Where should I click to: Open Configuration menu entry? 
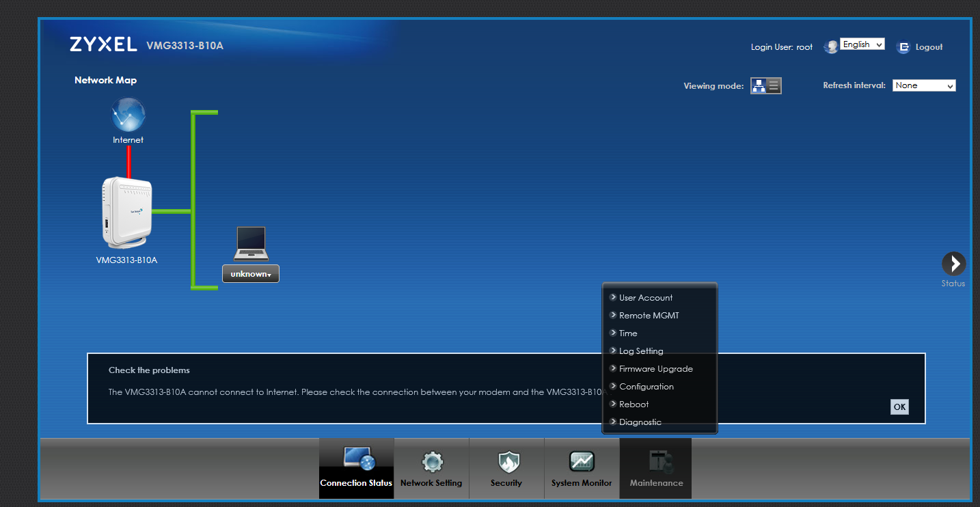(x=646, y=386)
